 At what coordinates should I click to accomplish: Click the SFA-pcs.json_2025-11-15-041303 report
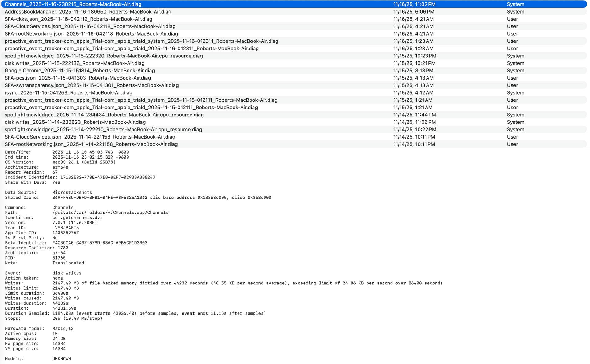[78, 78]
